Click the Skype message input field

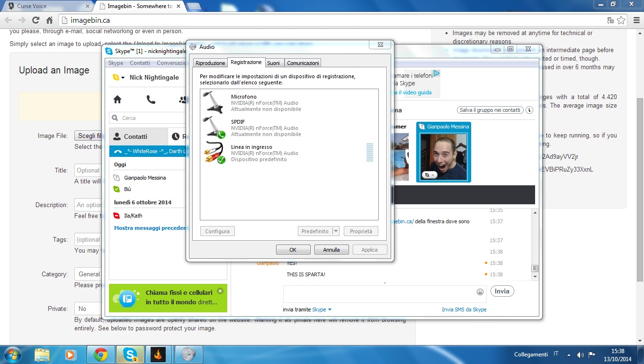(379, 293)
